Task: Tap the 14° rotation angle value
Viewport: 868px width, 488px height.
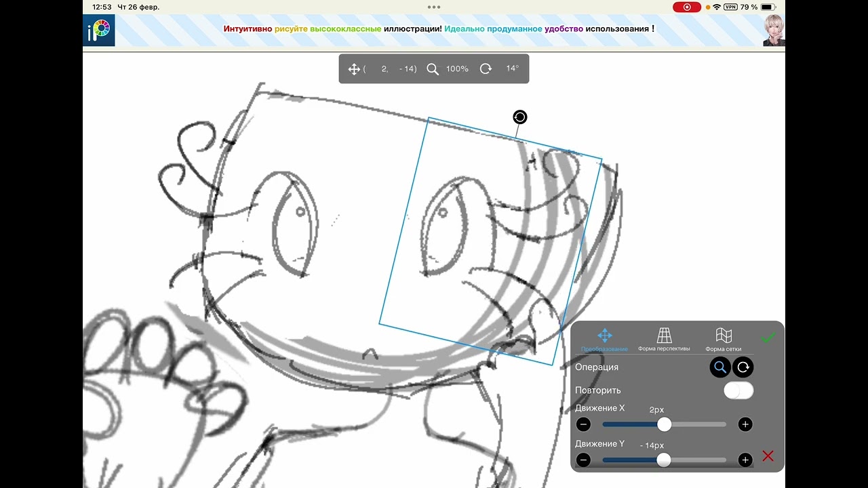Action: (512, 68)
